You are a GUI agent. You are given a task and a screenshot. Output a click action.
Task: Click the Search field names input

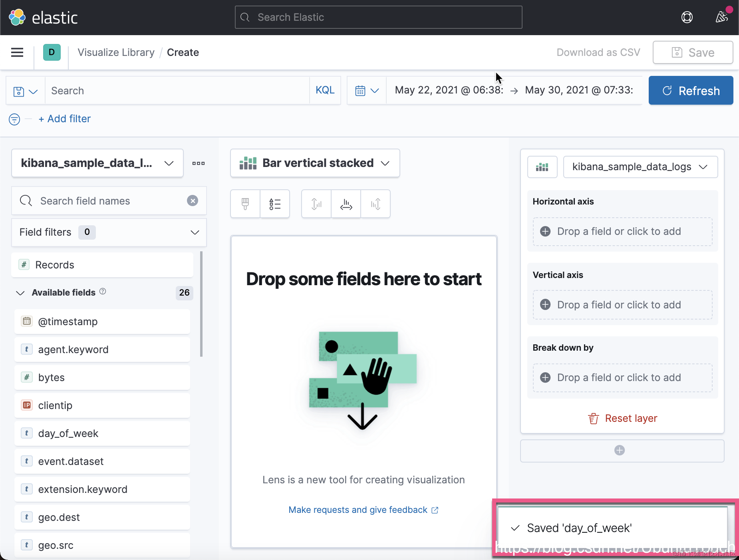109,201
